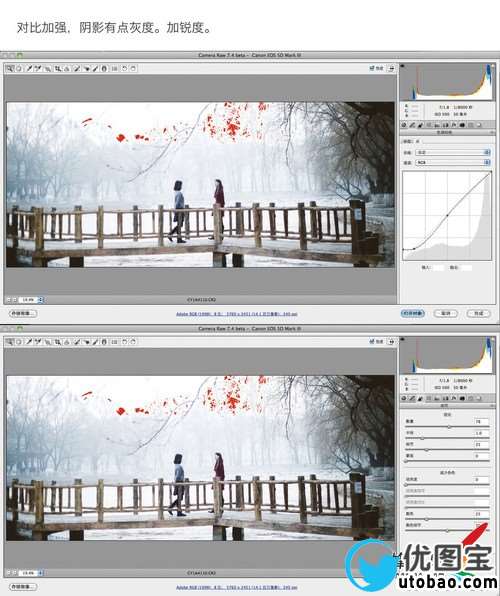Select the Zoom tool in Detail window
The width and height of the screenshot is (500, 596).
pos(10,342)
